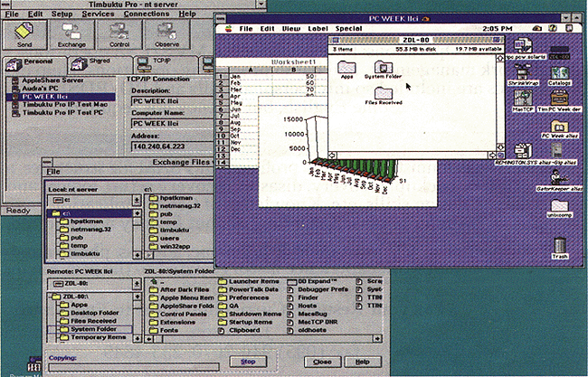Select the Catalogs desktop icon
This screenshot has width=588, height=377.
click(x=559, y=76)
